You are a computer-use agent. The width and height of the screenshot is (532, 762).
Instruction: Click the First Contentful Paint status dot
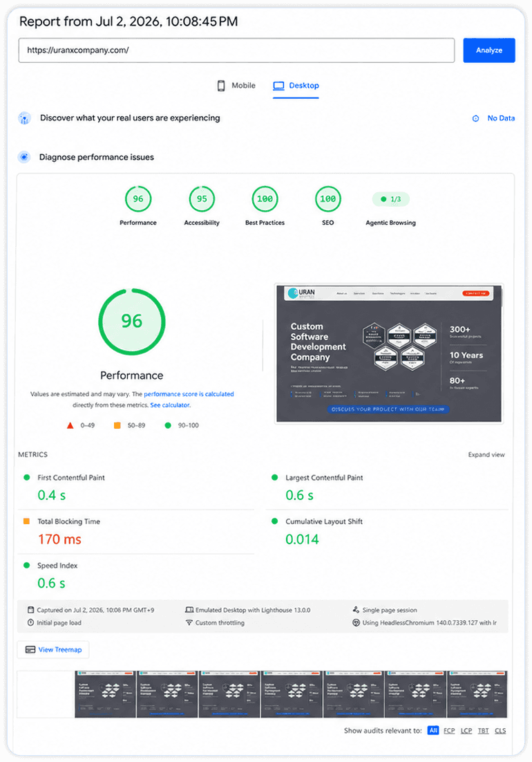pyautogui.click(x=27, y=478)
